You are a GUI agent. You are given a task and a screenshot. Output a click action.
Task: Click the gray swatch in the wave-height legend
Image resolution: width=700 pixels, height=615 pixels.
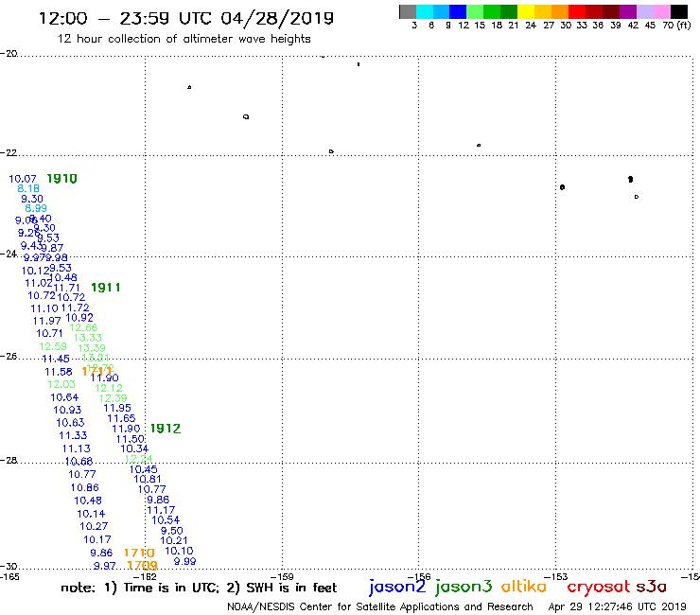pos(408,12)
